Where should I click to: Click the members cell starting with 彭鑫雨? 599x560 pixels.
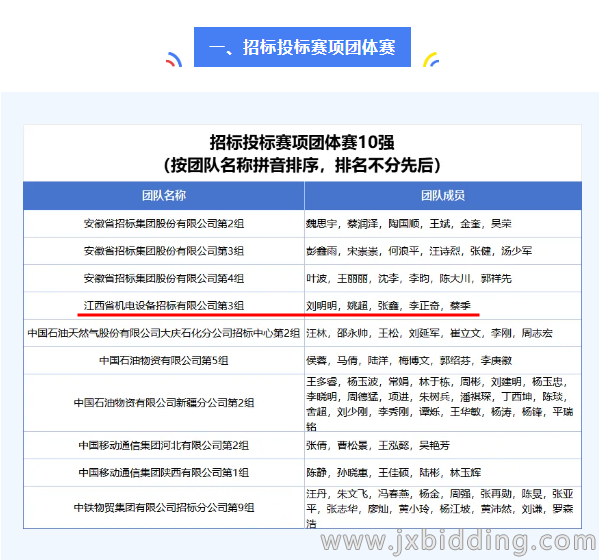[443, 251]
